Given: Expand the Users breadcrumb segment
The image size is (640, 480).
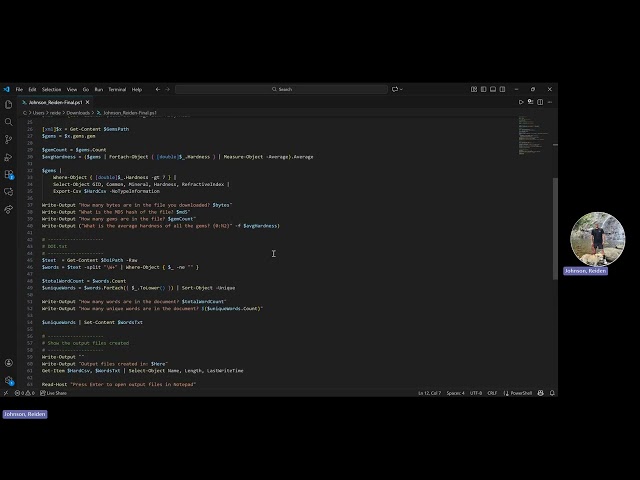Looking at the screenshot, I should pos(38,113).
